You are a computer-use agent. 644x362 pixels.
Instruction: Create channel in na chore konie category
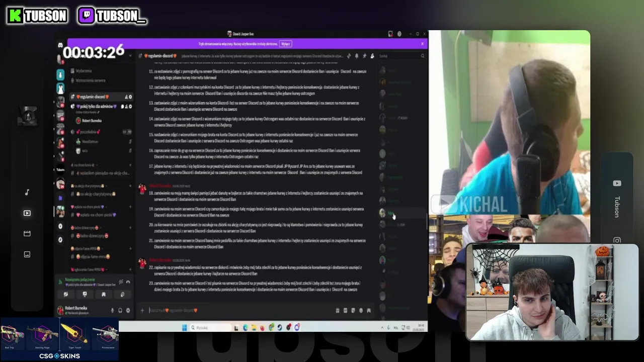130,165
